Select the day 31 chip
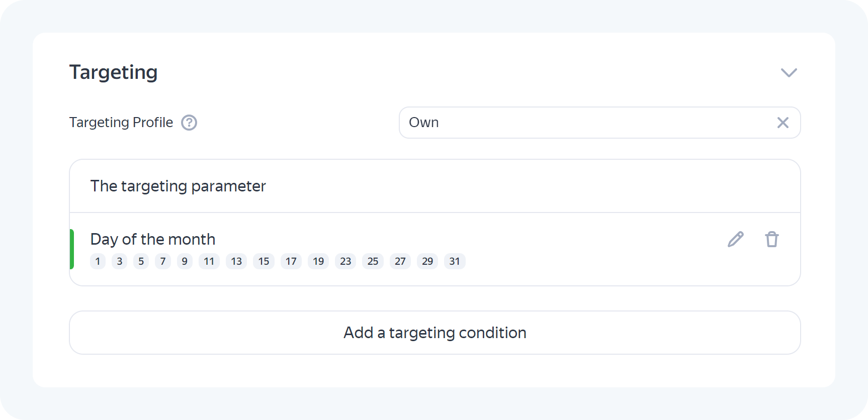 pos(455,261)
